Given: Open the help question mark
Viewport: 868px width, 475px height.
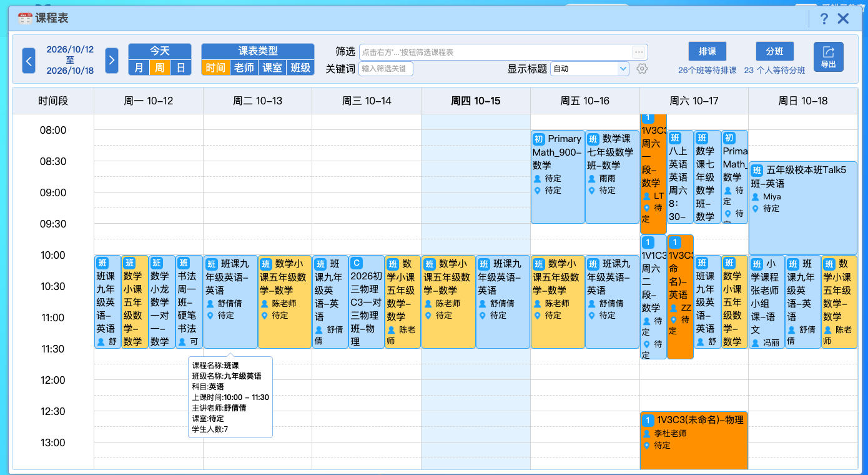Looking at the screenshot, I should coord(824,19).
